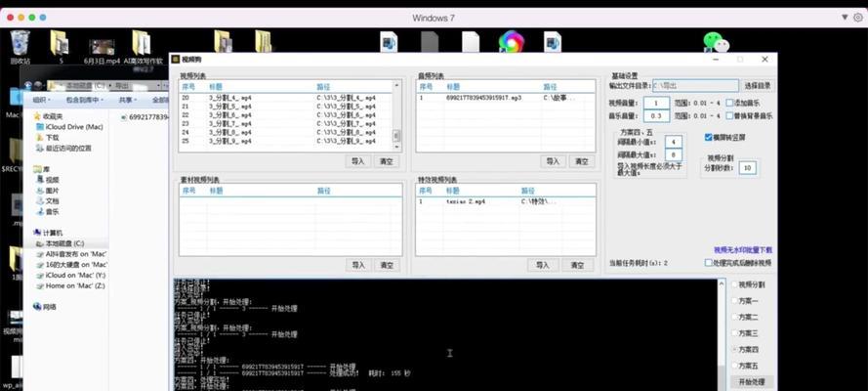Open the 视频 library in the Explorer sidebar
The image size is (868, 391).
[x=48, y=180]
